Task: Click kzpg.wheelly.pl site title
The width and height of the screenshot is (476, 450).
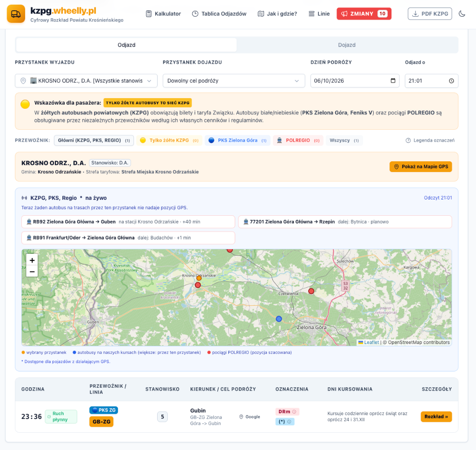Action: coord(63,11)
